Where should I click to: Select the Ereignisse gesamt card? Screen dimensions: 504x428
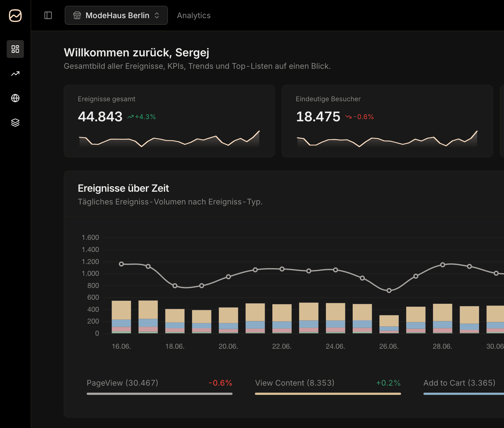pos(169,121)
